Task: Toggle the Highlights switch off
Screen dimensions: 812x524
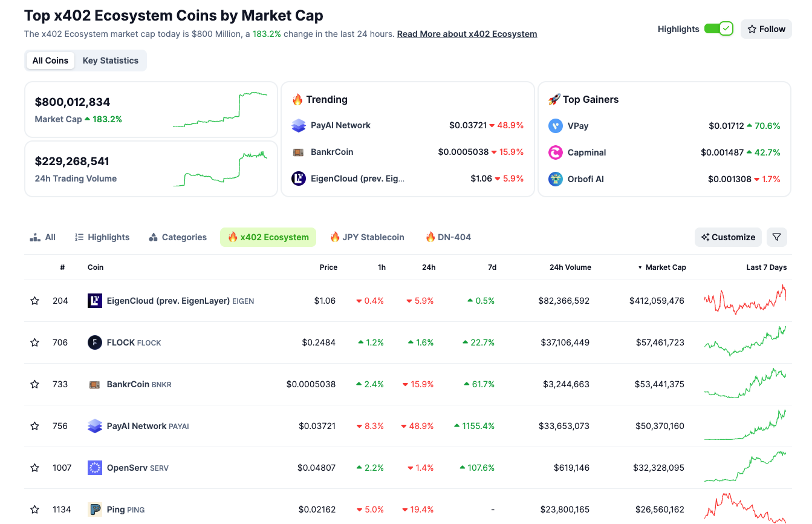Action: point(718,29)
